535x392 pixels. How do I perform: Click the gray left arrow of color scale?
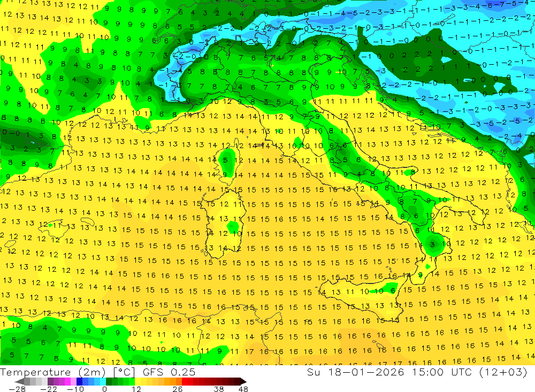coord(19,381)
